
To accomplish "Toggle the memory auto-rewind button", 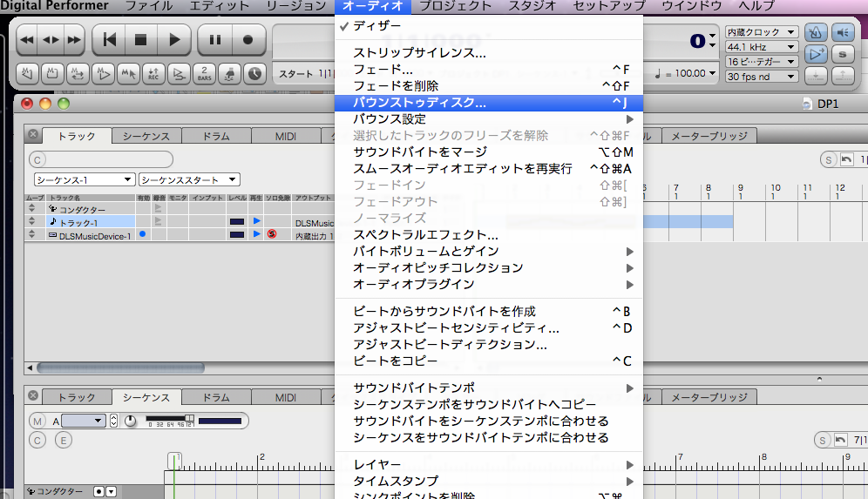I will (27, 73).
